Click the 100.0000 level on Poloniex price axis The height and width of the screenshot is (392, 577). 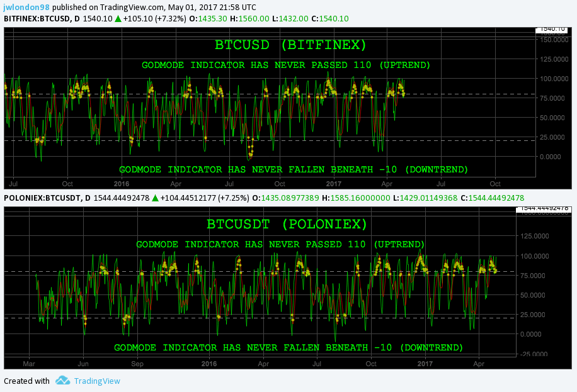tap(534, 256)
